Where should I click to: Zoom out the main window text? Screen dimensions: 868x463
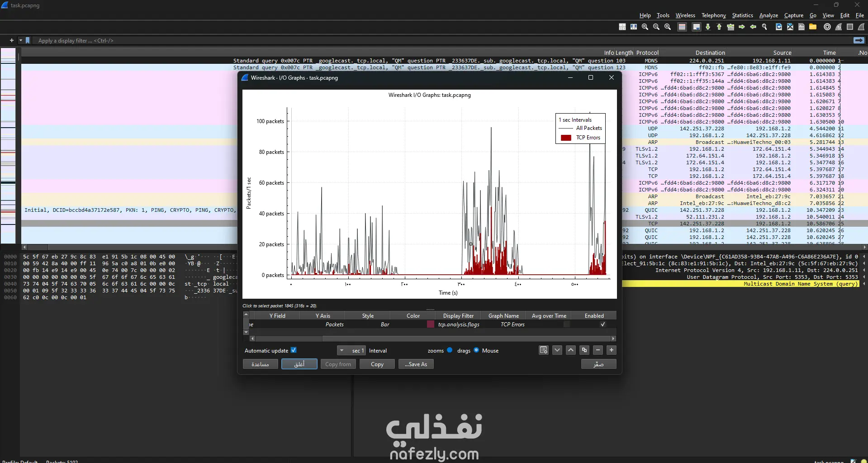click(x=656, y=27)
